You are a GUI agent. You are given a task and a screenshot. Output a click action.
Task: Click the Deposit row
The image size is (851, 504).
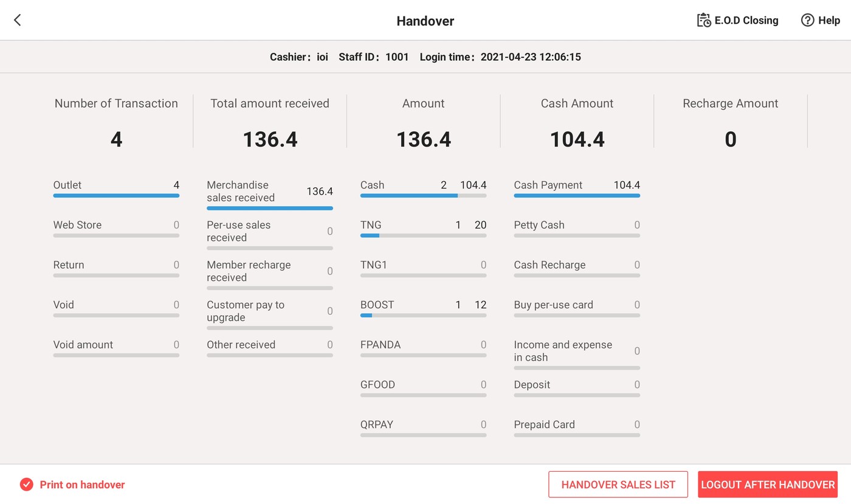pyautogui.click(x=577, y=388)
